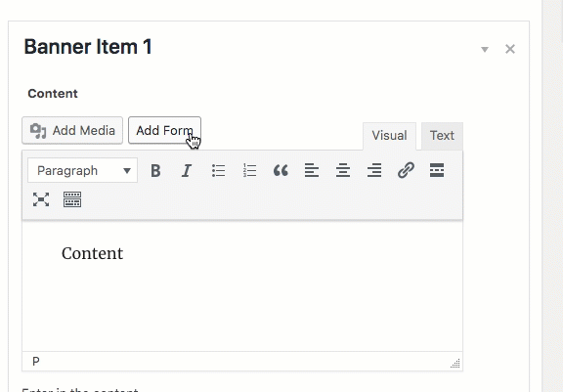The image size is (563, 392).
Task: Align text left
Action: coord(312,170)
